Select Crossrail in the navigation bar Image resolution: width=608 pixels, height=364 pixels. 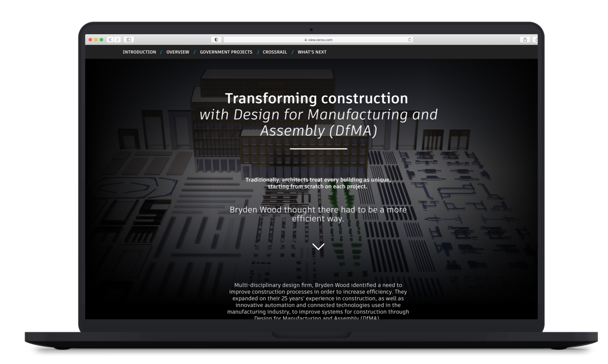coord(275,52)
